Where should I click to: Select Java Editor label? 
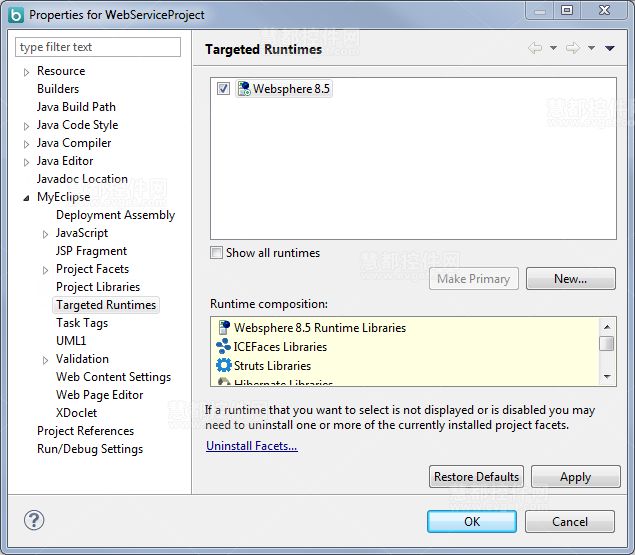[x=65, y=161]
